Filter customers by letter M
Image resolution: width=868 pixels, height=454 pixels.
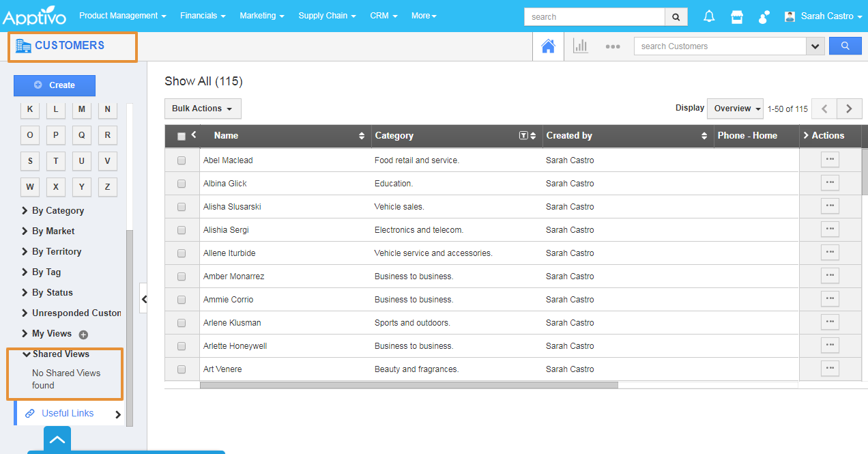point(81,109)
